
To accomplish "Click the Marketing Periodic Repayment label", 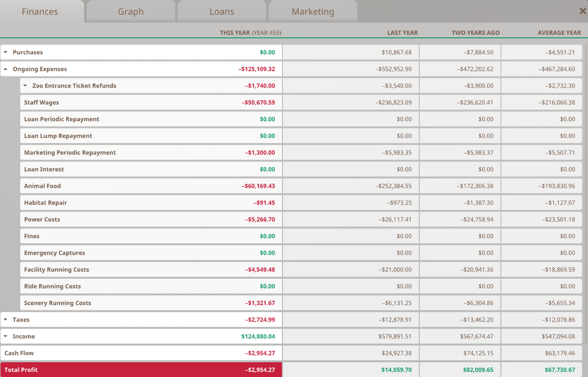I will click(70, 152).
